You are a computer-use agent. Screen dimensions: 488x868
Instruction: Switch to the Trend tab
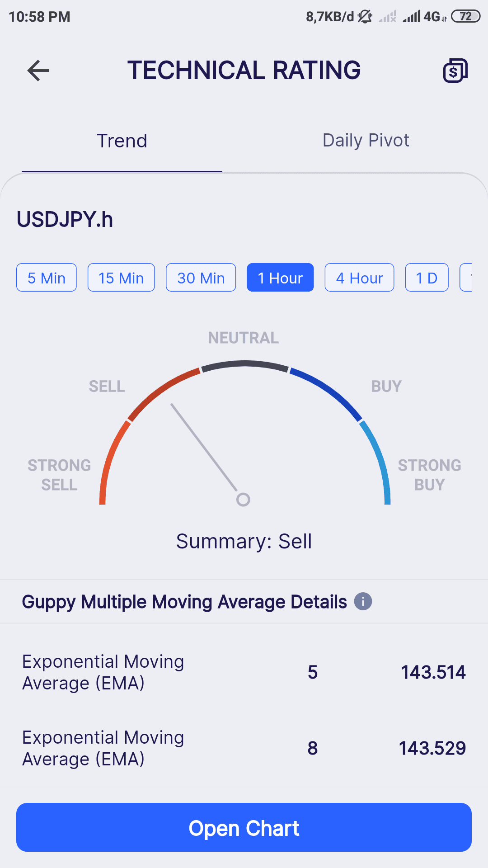(122, 141)
